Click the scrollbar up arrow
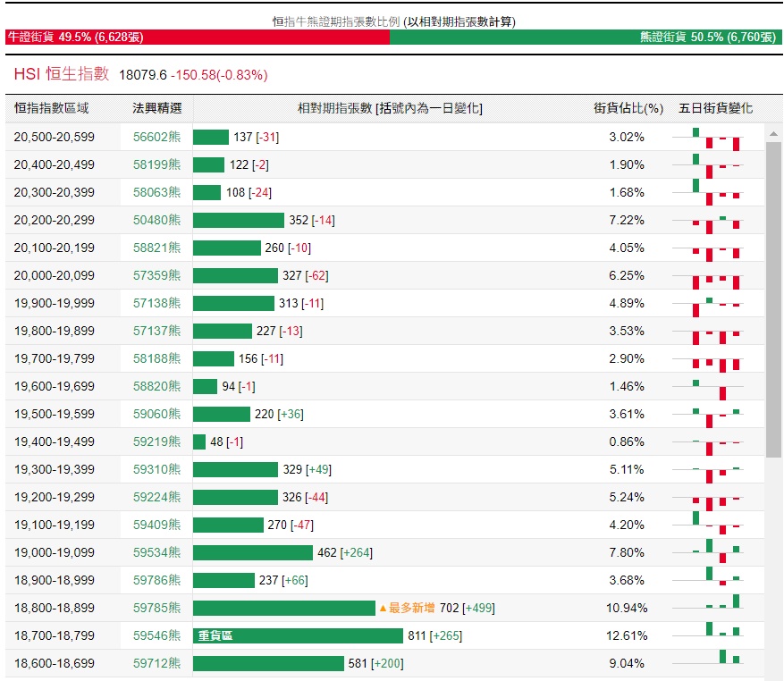 click(773, 133)
